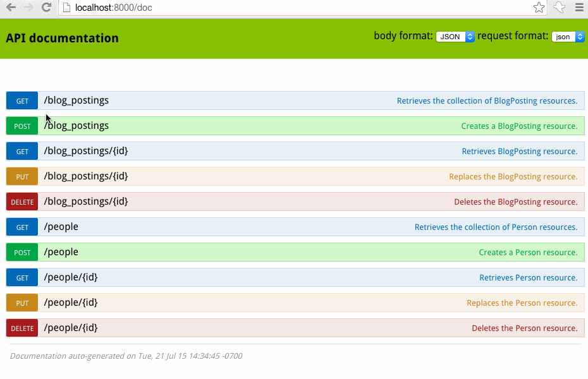Open the body format JSON dropdown

(455, 37)
